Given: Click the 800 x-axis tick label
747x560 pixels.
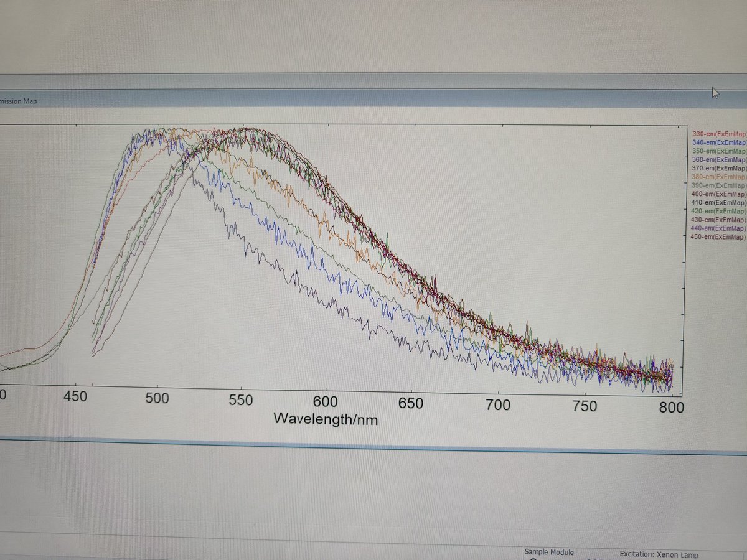Looking at the screenshot, I should pos(671,408).
